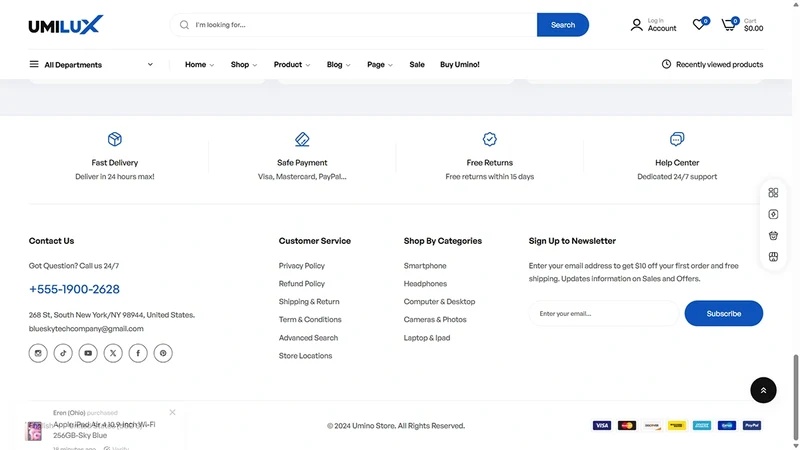Open the Buy Umino! menu item
Image resolution: width=800 pixels, height=450 pixels.
(460, 65)
